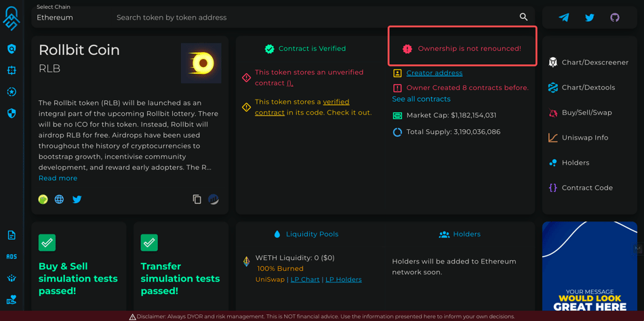This screenshot has width=644, height=321.
Task: Click the disclaimer warning triangle icon
Action: coord(133,317)
